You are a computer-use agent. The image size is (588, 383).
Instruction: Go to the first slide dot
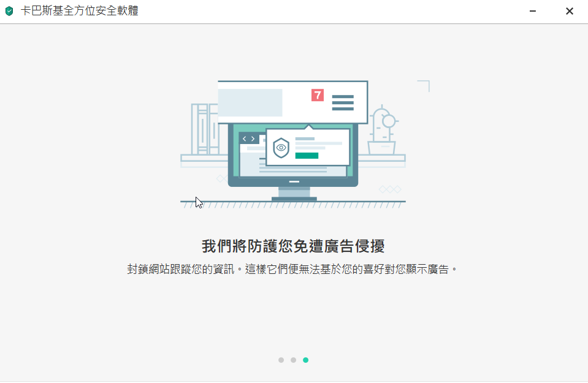pyautogui.click(x=281, y=360)
